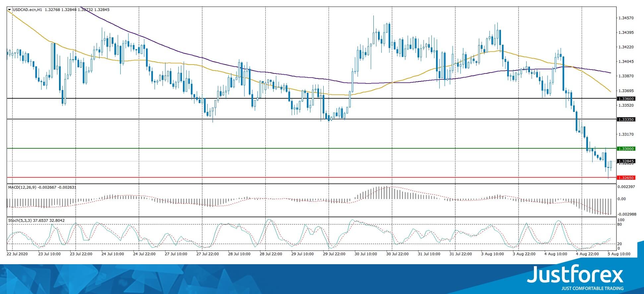Click the 1.33170 price axis value

click(626, 134)
